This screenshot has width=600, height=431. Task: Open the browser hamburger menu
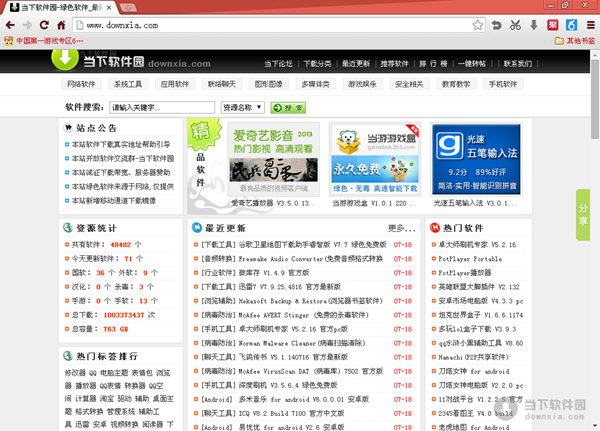coord(591,25)
